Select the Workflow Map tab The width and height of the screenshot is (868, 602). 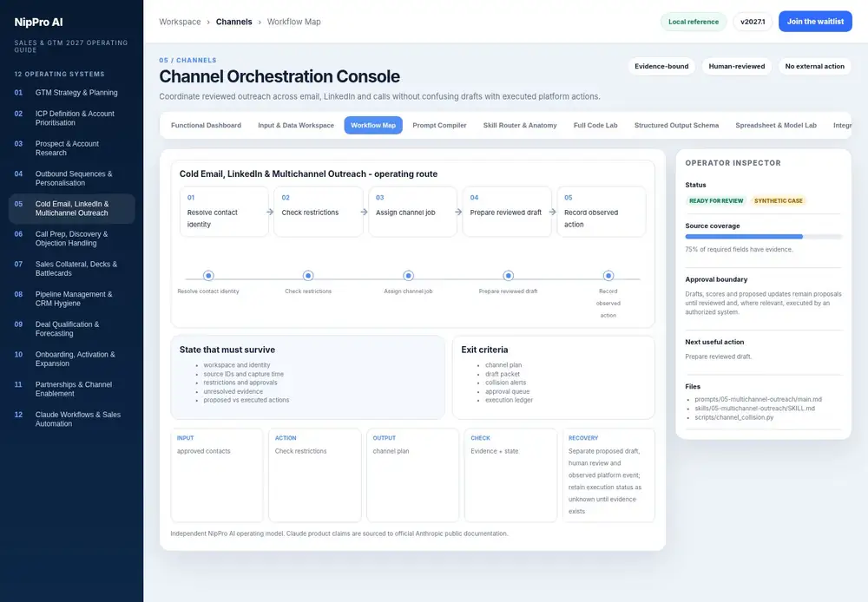point(373,126)
